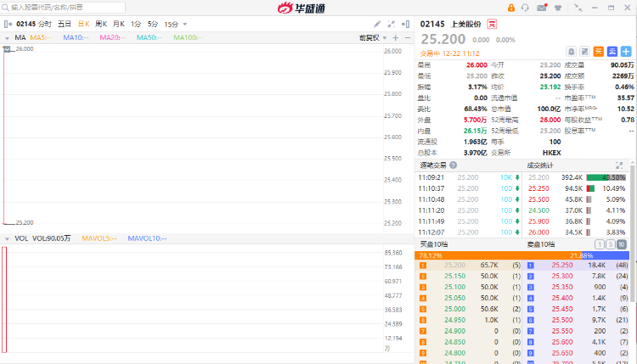
Task: Switch to 周K weekly chart tab
Action: [101, 25]
